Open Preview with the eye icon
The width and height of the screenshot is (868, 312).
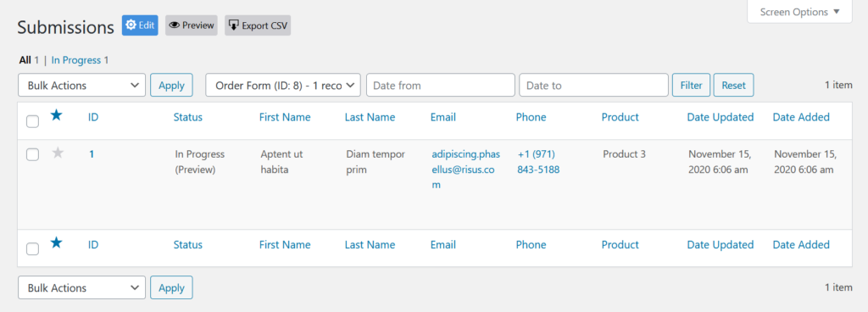click(192, 25)
